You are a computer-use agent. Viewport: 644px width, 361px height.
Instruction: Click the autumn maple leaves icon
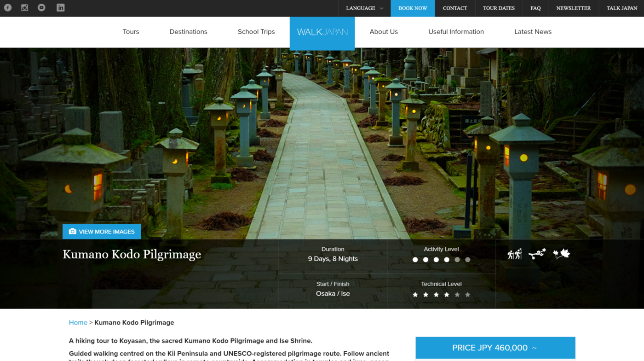tap(561, 254)
